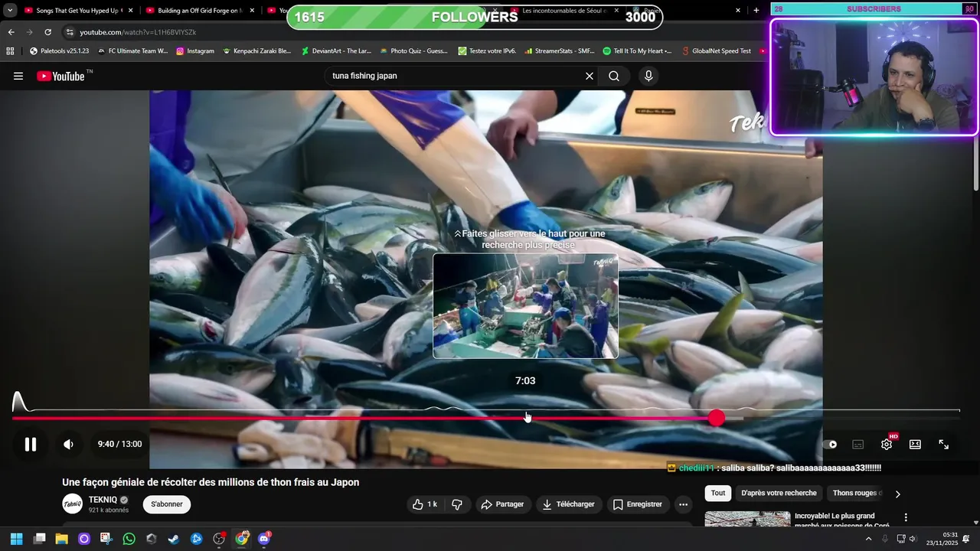Open the more actions three-dot menu
Image resolution: width=980 pixels, height=551 pixels.
coord(683,504)
